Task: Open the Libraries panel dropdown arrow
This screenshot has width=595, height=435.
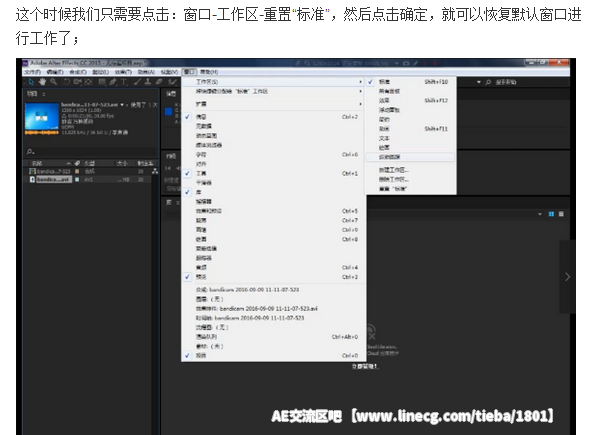Action: pos(540,214)
